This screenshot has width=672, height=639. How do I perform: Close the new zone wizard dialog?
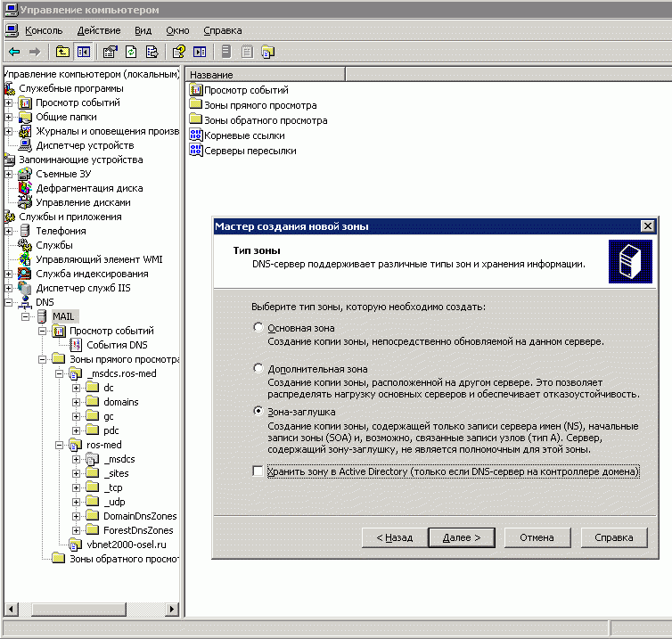pos(648,225)
